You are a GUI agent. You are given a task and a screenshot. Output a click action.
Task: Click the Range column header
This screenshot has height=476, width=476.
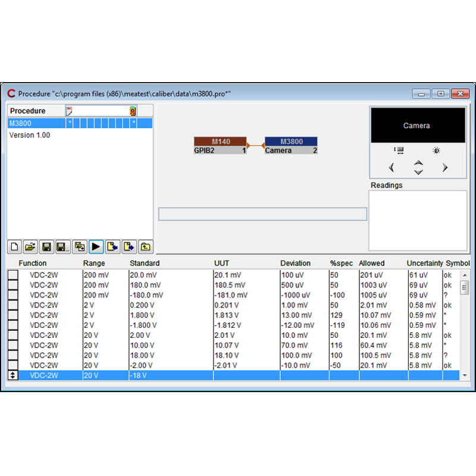94,263
